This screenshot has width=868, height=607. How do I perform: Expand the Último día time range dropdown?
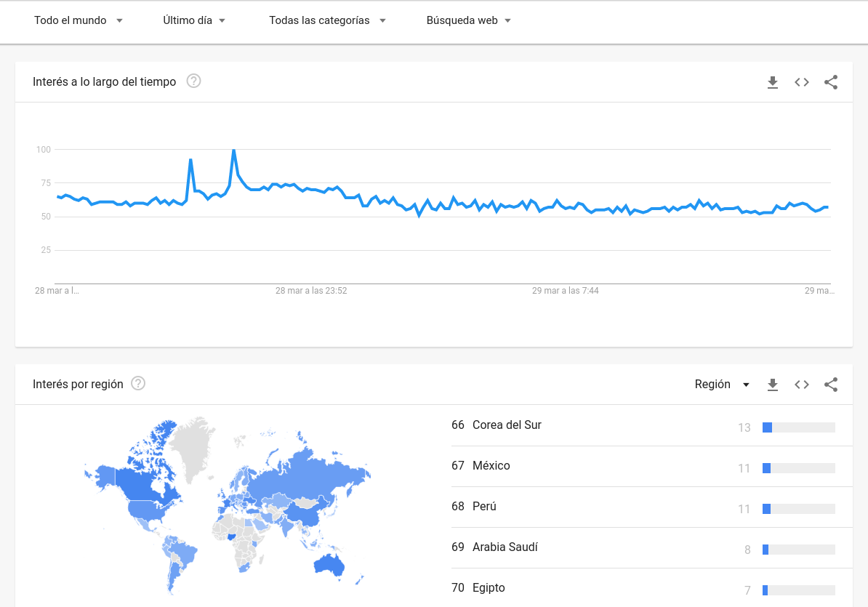tap(194, 20)
